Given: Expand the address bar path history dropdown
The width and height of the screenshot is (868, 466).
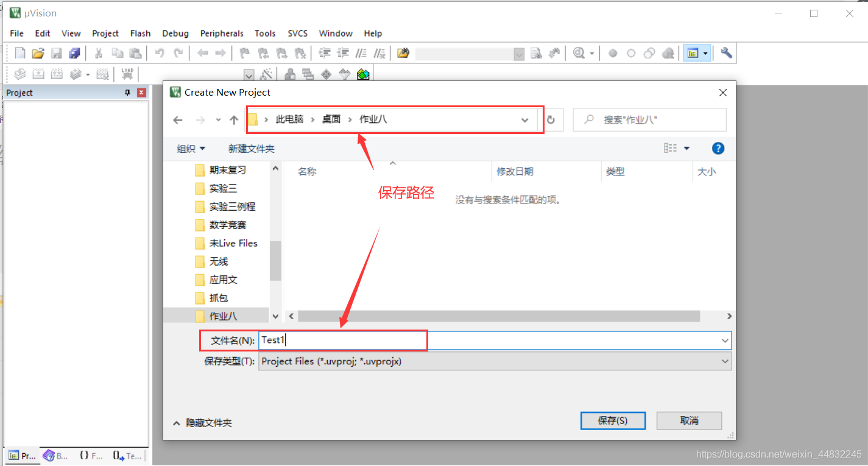Looking at the screenshot, I should [x=524, y=120].
